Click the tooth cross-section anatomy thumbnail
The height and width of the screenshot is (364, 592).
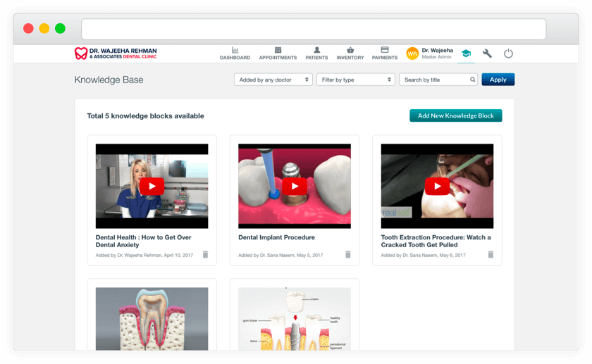(x=152, y=319)
